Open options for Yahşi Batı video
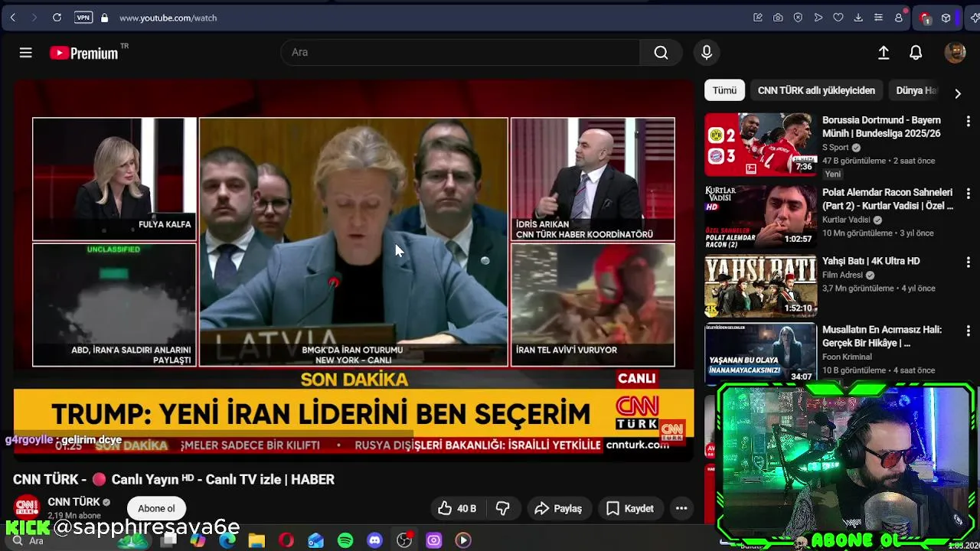The height and width of the screenshot is (551, 980). pyautogui.click(x=968, y=262)
